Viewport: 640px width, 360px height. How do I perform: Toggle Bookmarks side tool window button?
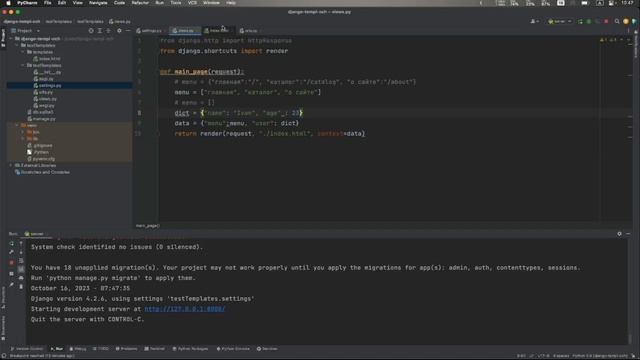click(x=3, y=328)
